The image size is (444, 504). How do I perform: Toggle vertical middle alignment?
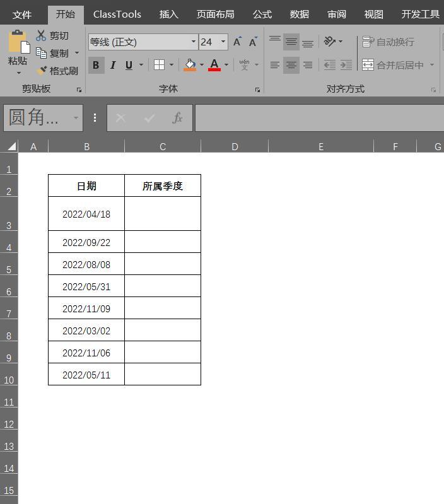(x=291, y=42)
